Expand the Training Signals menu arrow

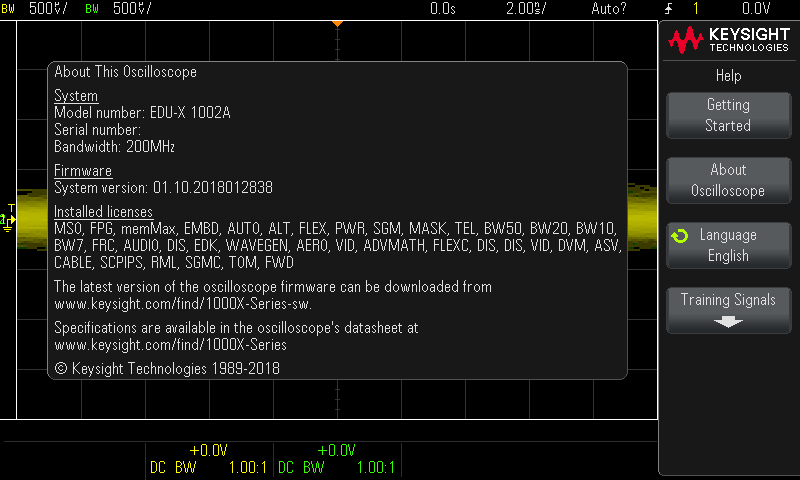(x=727, y=322)
